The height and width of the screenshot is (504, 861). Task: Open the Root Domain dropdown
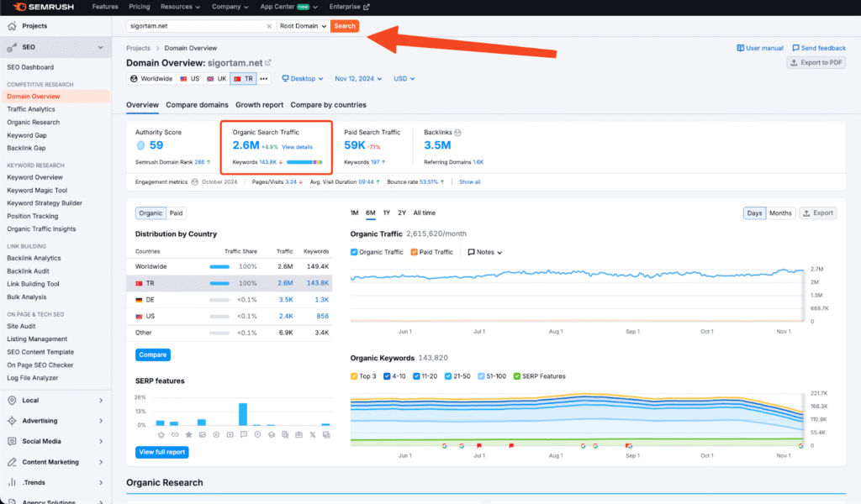click(x=303, y=26)
